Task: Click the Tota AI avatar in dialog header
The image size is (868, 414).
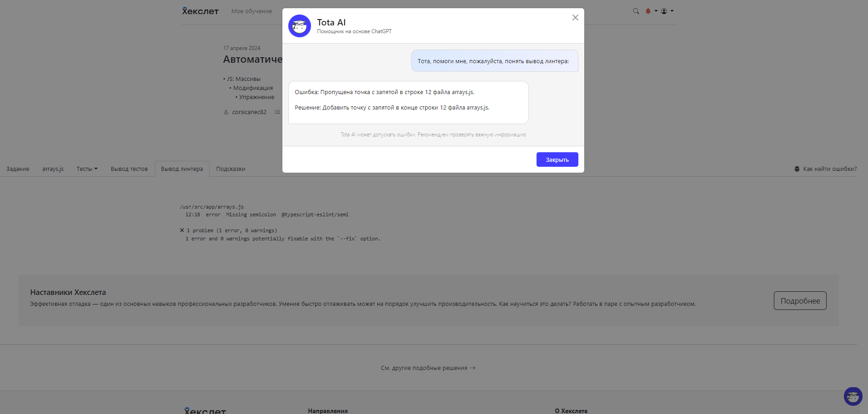Action: pyautogui.click(x=299, y=26)
